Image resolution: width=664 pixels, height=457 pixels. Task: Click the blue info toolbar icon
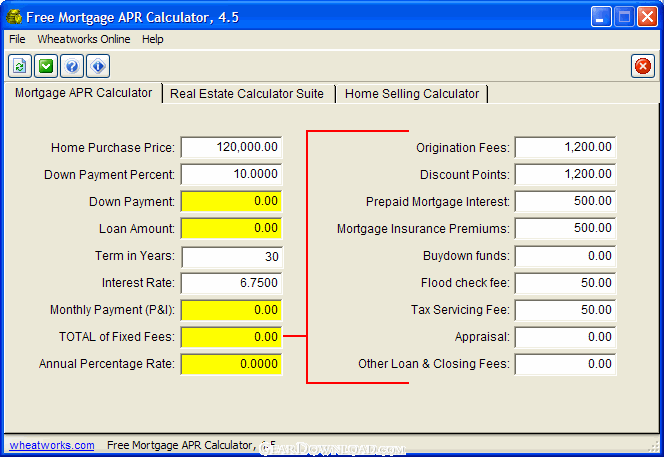(x=98, y=66)
